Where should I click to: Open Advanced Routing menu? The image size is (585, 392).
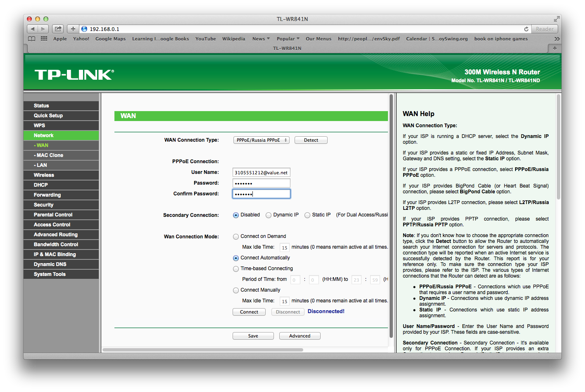[x=61, y=235]
